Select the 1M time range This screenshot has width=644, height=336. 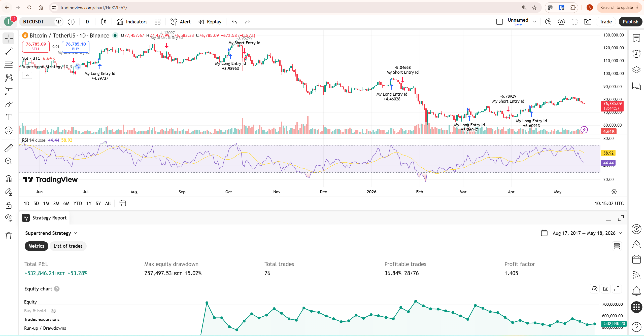click(x=46, y=204)
